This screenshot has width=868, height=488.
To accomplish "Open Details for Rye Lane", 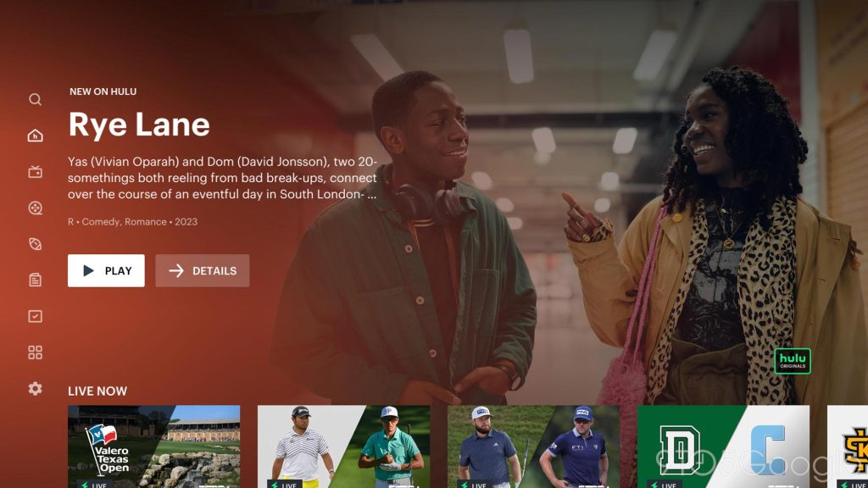I will pyautogui.click(x=202, y=271).
